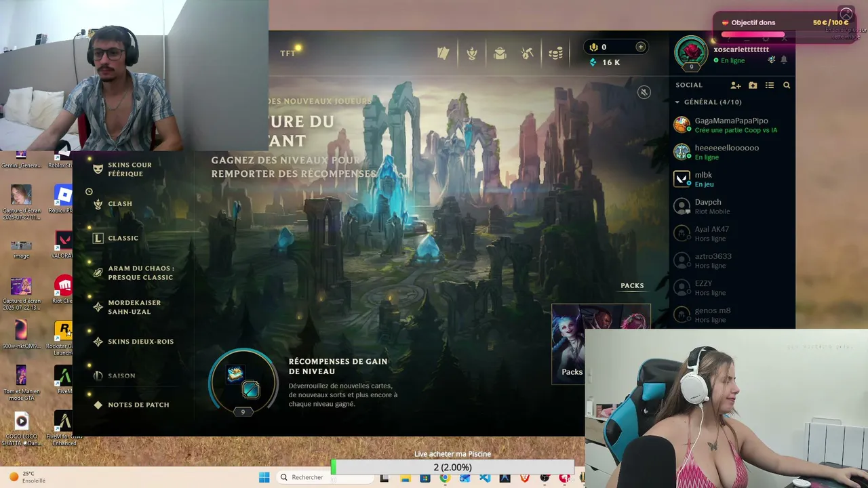
Task: Open the Saison side menu item
Action: coord(114,375)
